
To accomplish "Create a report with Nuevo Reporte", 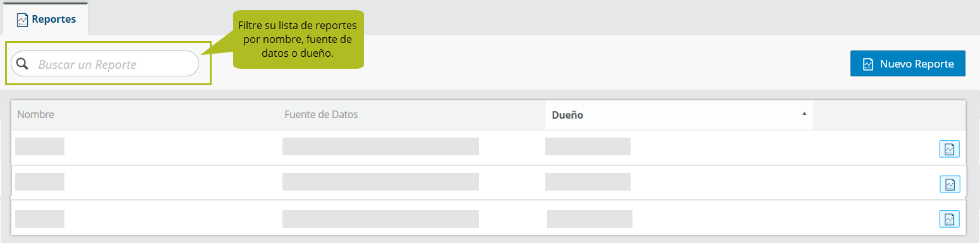I will click(907, 64).
